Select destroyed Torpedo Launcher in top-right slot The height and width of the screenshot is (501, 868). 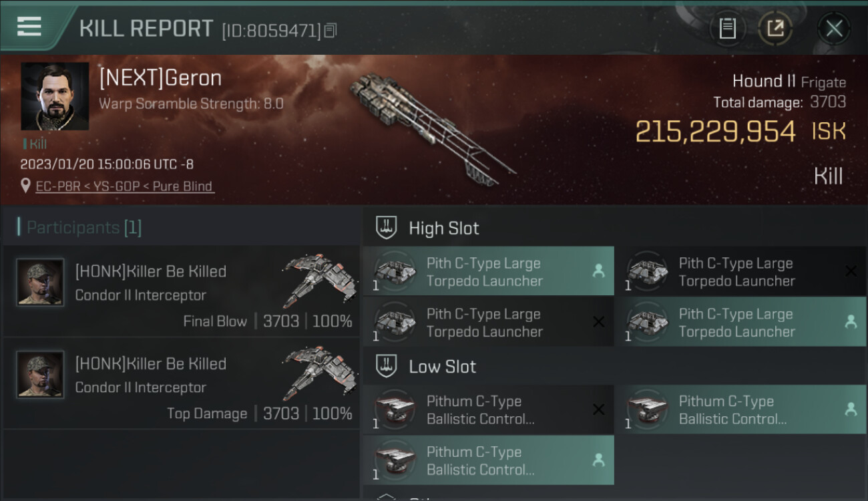[740, 271]
